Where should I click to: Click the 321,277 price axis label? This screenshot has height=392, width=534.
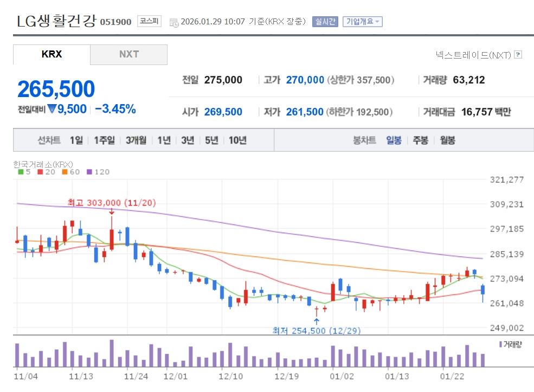coord(507,180)
